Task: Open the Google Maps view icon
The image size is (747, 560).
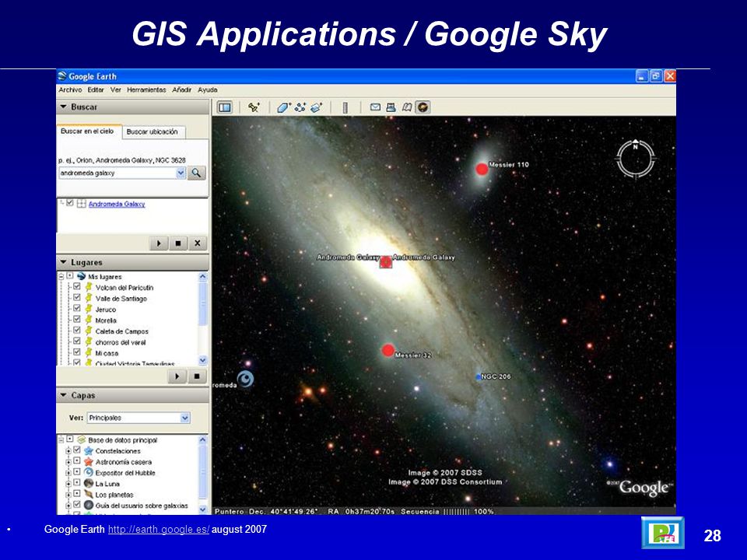Action: pyautogui.click(x=407, y=107)
